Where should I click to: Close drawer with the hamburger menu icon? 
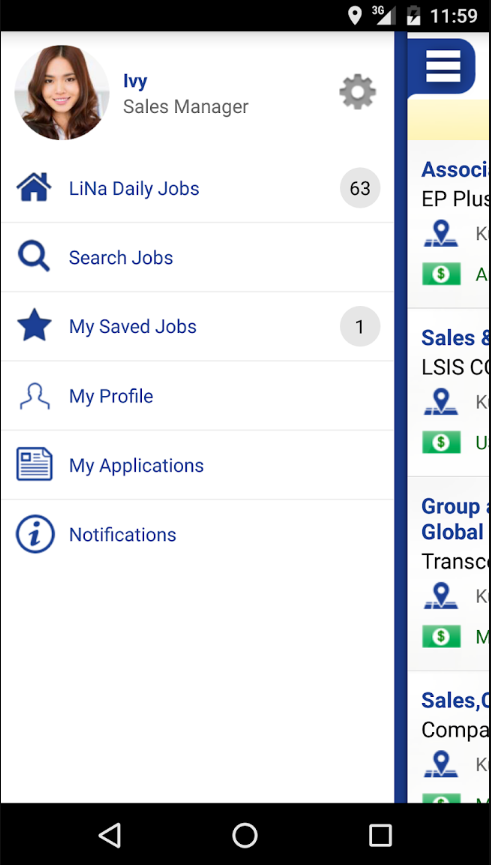point(442,66)
